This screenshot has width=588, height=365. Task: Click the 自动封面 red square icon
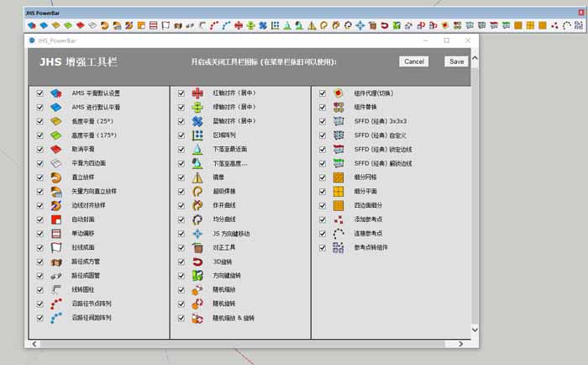tap(56, 219)
